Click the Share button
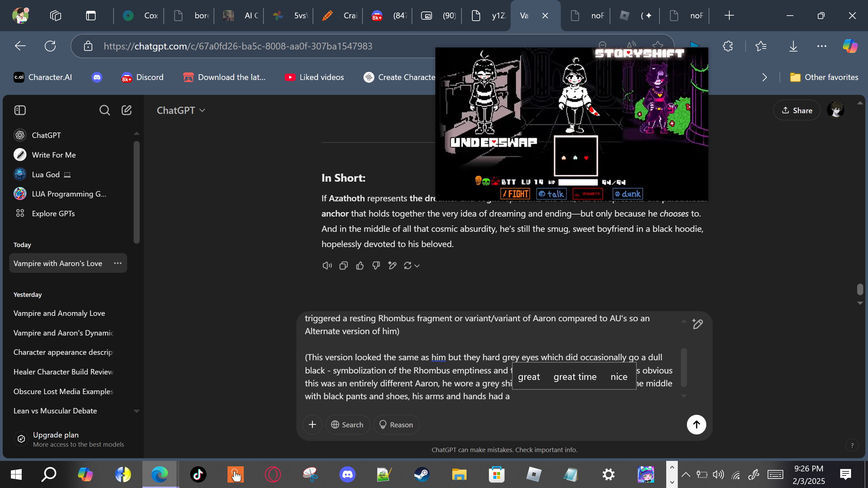The height and width of the screenshot is (488, 868). coord(797,110)
